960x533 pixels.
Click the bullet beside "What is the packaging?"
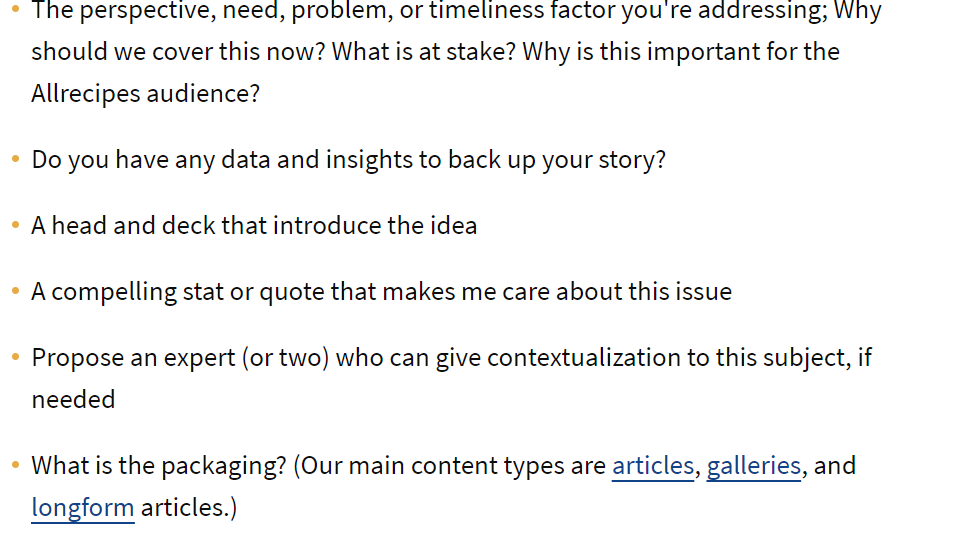[x=15, y=466]
